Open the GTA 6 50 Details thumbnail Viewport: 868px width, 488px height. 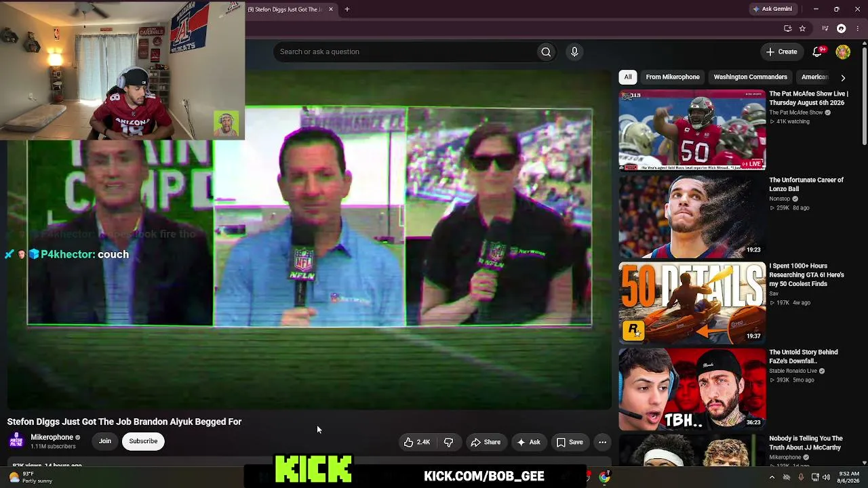pos(692,302)
